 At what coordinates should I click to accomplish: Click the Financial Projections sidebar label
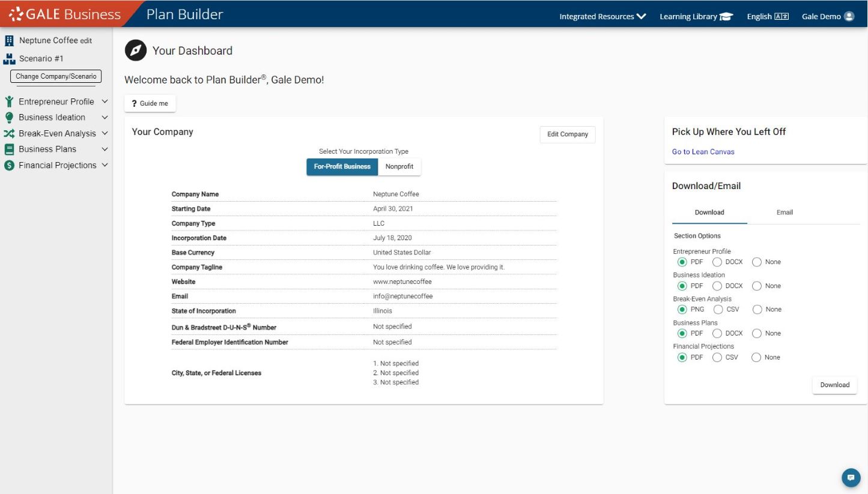58,165
